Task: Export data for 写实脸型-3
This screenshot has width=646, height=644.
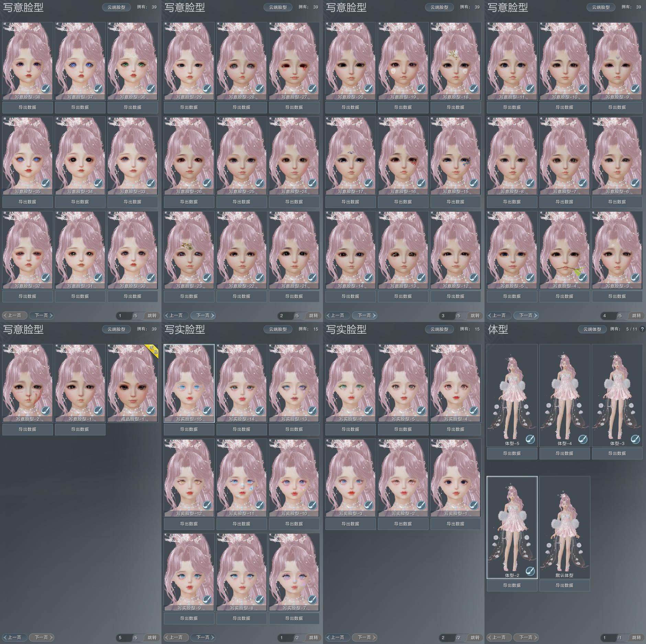Action: click(350, 524)
